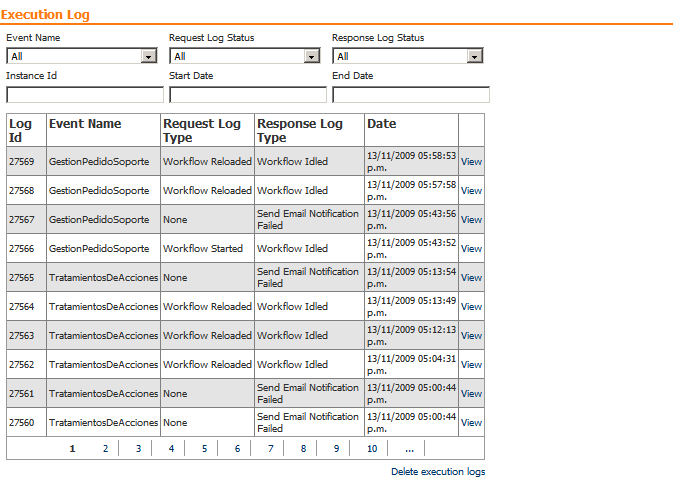View details of log 27569

pyautogui.click(x=471, y=162)
